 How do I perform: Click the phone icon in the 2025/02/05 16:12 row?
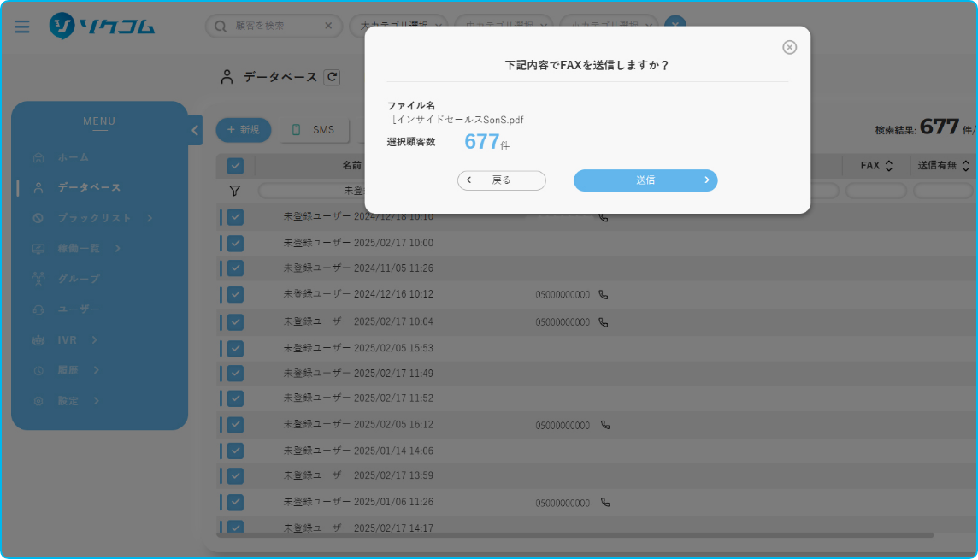pos(605,425)
